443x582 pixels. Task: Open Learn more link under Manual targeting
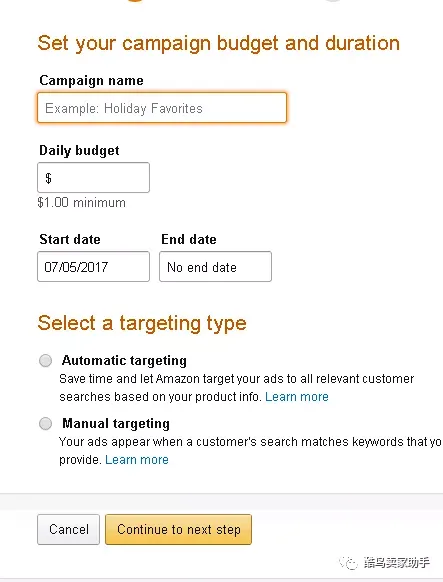coord(137,460)
